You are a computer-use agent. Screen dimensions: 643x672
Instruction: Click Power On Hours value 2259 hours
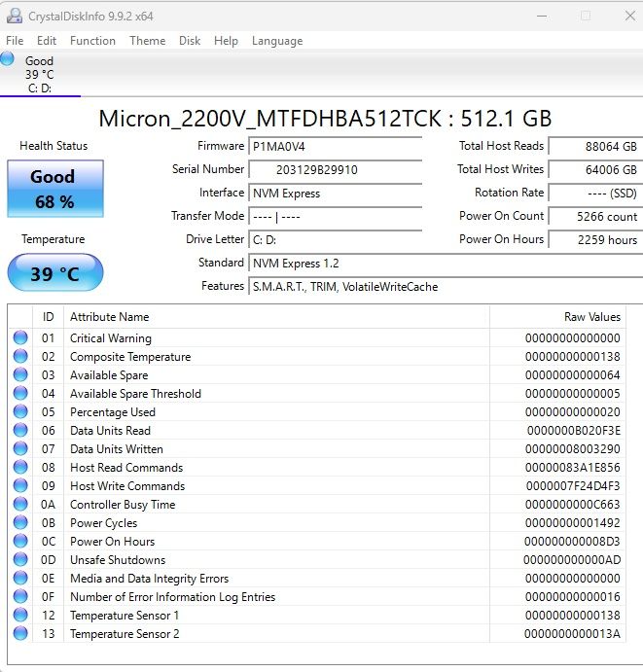tap(596, 239)
